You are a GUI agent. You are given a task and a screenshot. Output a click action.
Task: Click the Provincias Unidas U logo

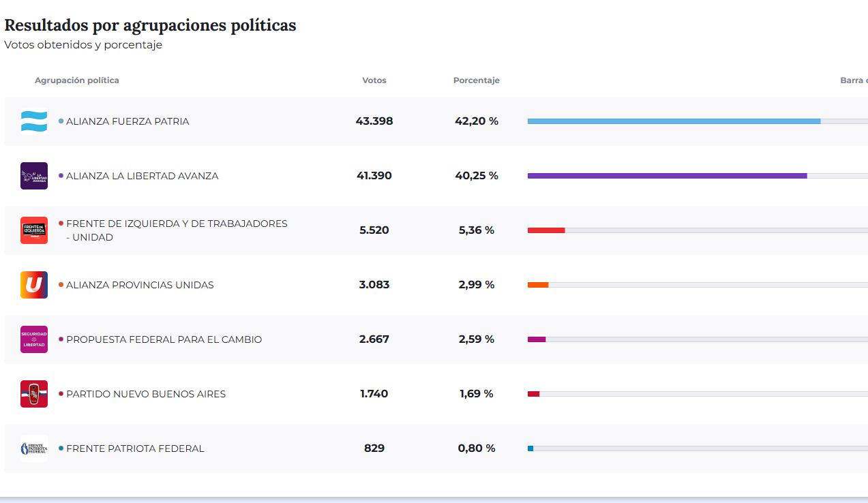(x=34, y=285)
